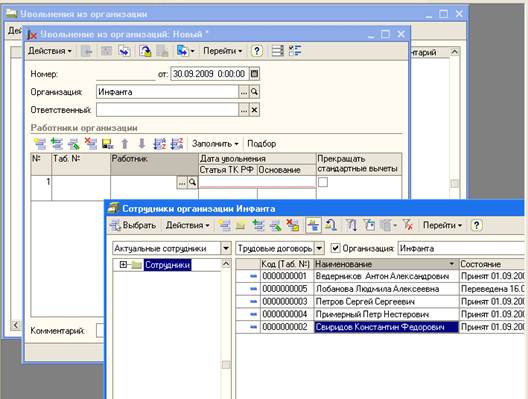Select the Сотрудники folder in the tree
The width and height of the screenshot is (528, 399).
[x=167, y=265]
